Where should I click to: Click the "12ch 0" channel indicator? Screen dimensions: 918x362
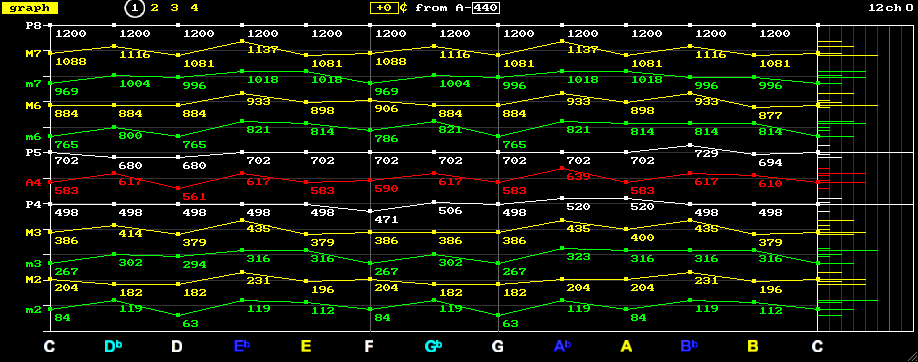(890, 8)
